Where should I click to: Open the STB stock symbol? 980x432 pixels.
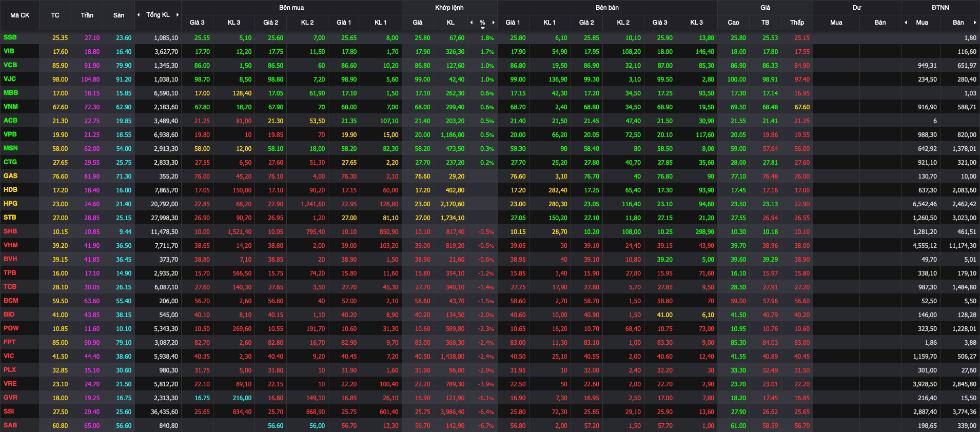coord(10,218)
